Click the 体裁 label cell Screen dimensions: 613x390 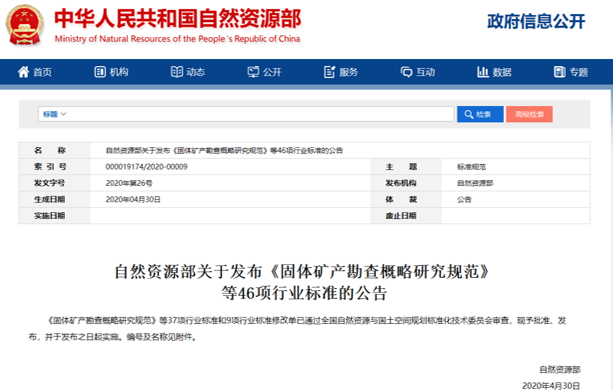click(x=406, y=199)
